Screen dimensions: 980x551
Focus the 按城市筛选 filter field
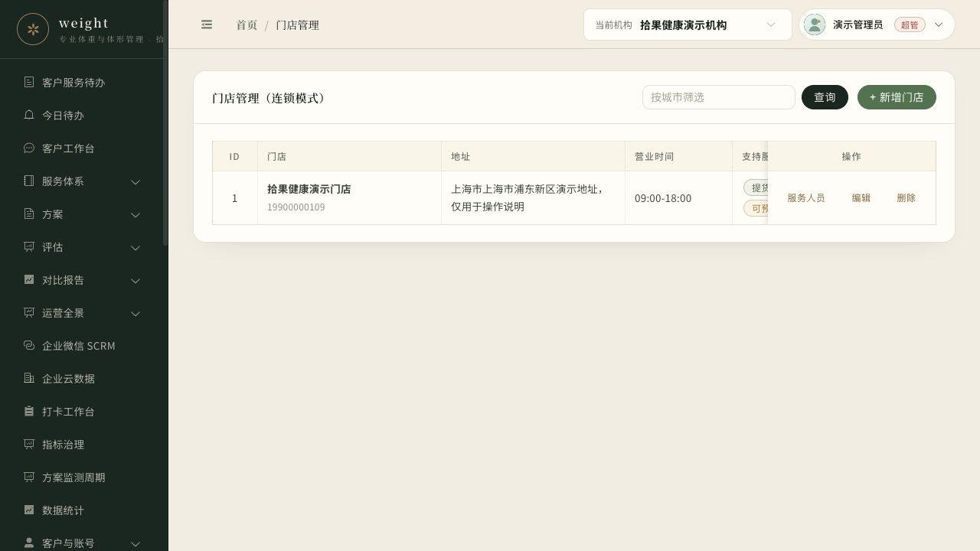tap(719, 97)
